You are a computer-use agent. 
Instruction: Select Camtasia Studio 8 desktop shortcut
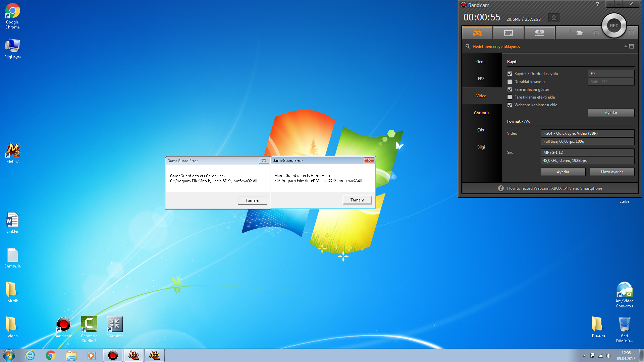coord(89,329)
